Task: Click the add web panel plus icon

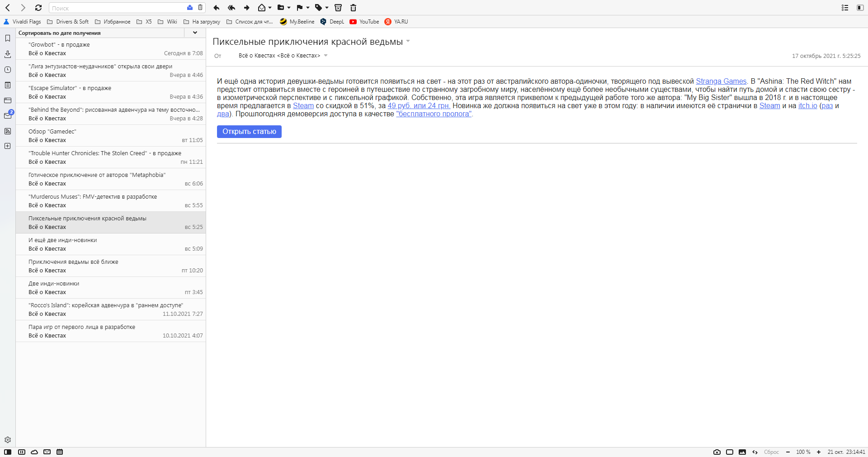Action: point(8,146)
